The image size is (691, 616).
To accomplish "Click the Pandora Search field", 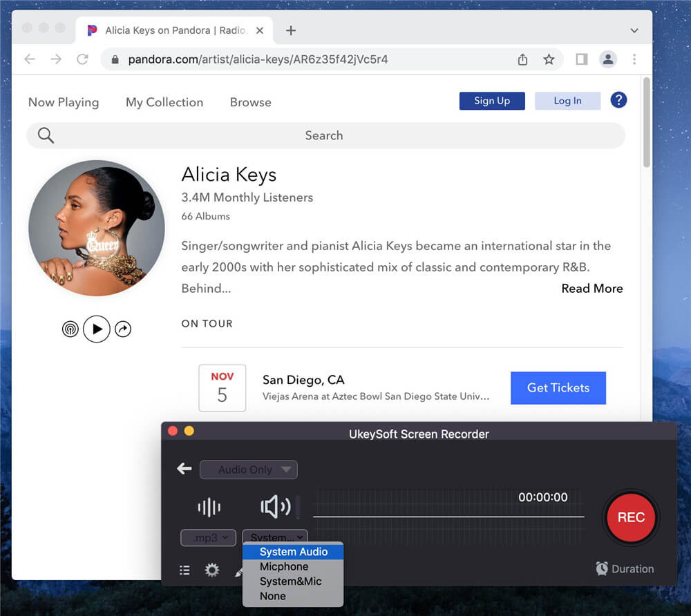I will pos(325,135).
